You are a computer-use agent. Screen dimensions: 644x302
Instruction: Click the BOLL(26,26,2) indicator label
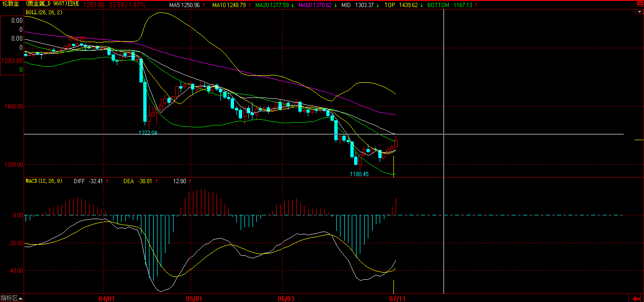tap(43, 12)
